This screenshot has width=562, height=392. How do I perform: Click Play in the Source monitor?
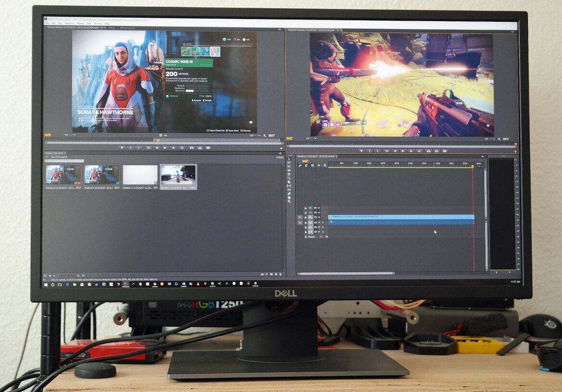[x=165, y=148]
